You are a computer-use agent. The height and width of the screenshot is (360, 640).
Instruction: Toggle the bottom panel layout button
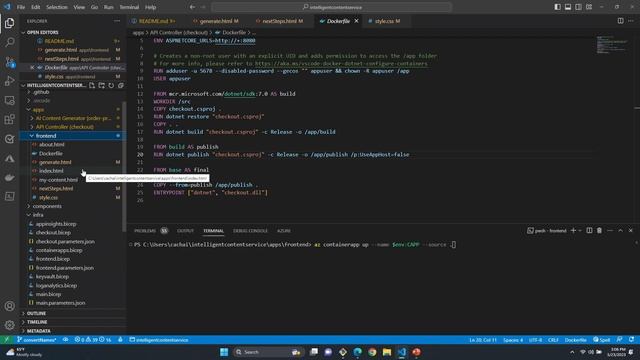click(568, 7)
